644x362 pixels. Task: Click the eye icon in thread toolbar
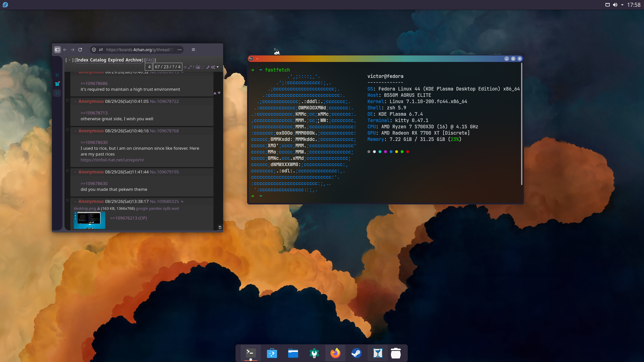[x=185, y=67]
